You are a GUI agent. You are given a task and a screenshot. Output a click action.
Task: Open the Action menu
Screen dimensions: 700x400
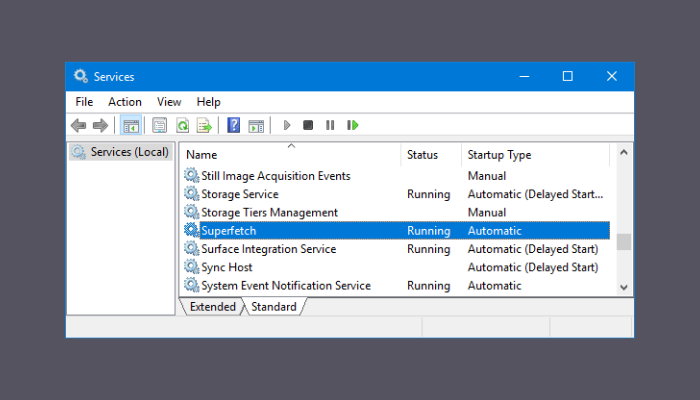click(x=125, y=102)
